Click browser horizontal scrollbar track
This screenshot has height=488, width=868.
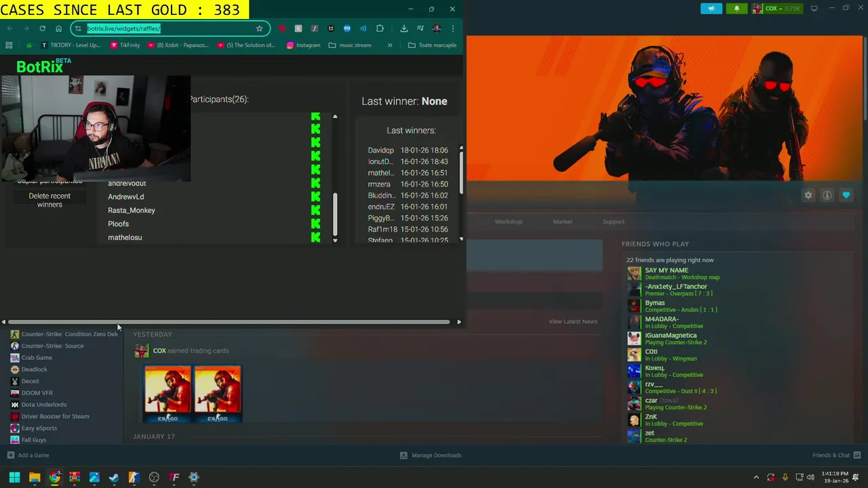(x=229, y=322)
